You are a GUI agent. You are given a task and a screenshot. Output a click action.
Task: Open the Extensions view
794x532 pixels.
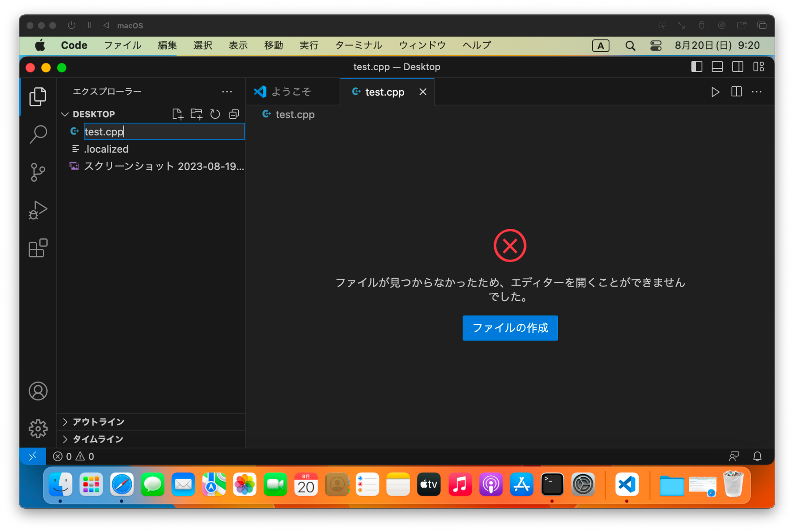pos(38,248)
